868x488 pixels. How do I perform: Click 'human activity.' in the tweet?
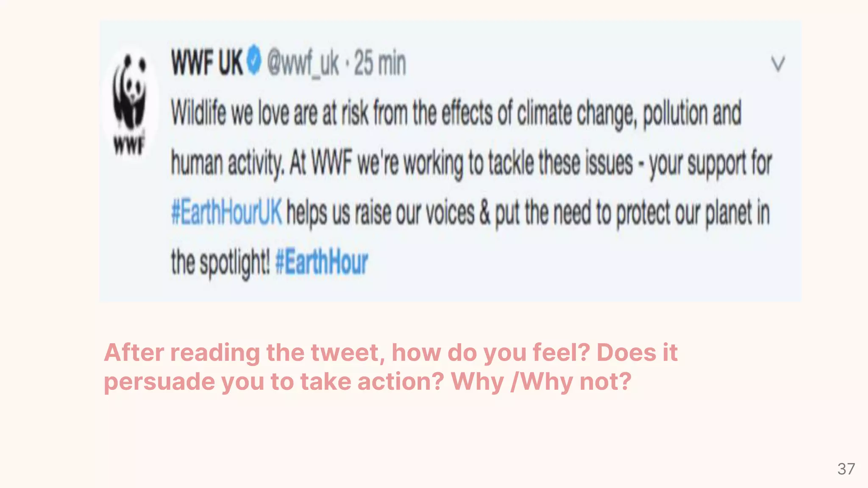click(227, 163)
